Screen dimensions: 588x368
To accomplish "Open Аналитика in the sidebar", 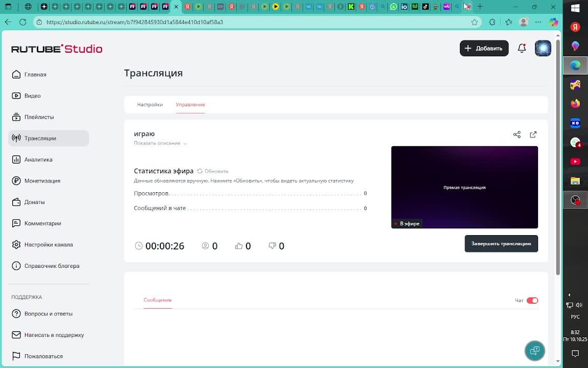I will click(x=38, y=159).
